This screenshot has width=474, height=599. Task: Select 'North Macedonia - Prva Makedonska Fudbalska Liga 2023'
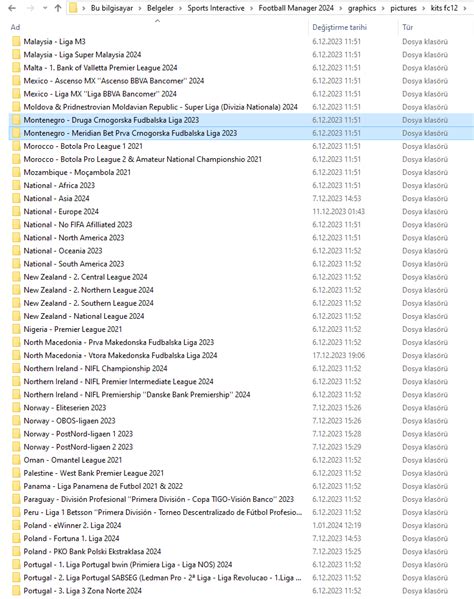point(119,342)
